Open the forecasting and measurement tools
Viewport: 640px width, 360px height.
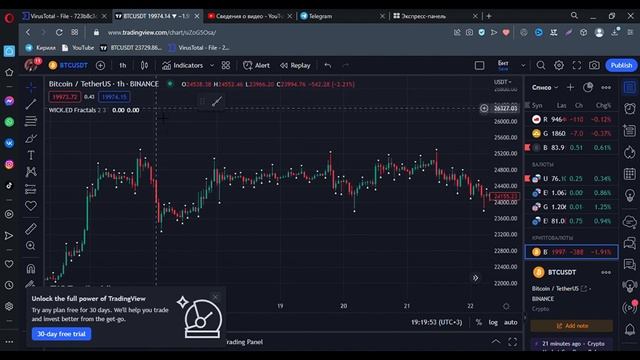tap(31, 189)
